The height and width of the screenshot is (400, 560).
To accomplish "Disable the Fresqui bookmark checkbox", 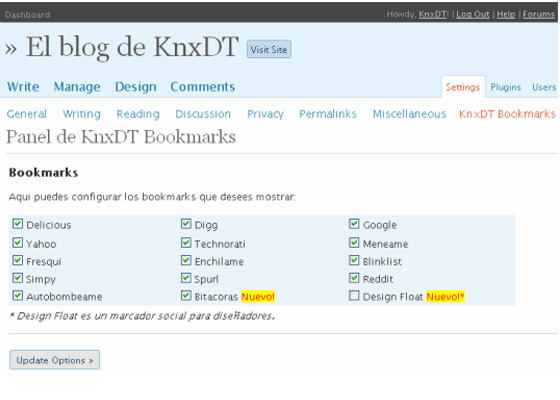I will tap(18, 260).
